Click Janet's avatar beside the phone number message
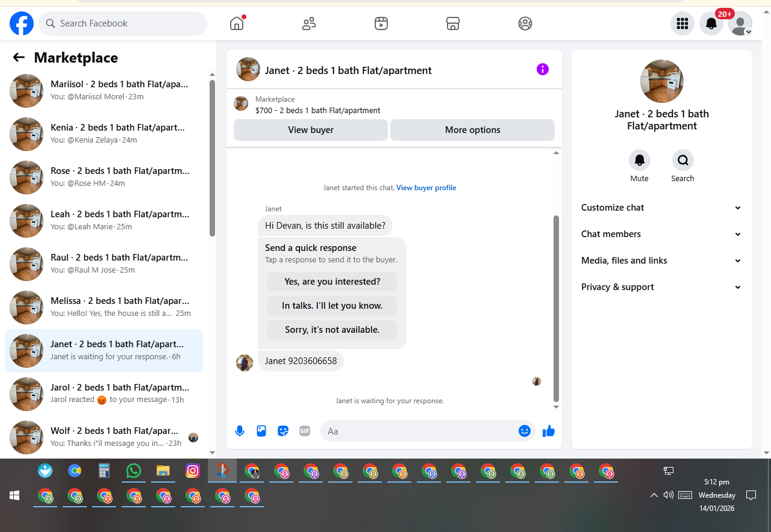Image resolution: width=771 pixels, height=532 pixels. pos(245,362)
